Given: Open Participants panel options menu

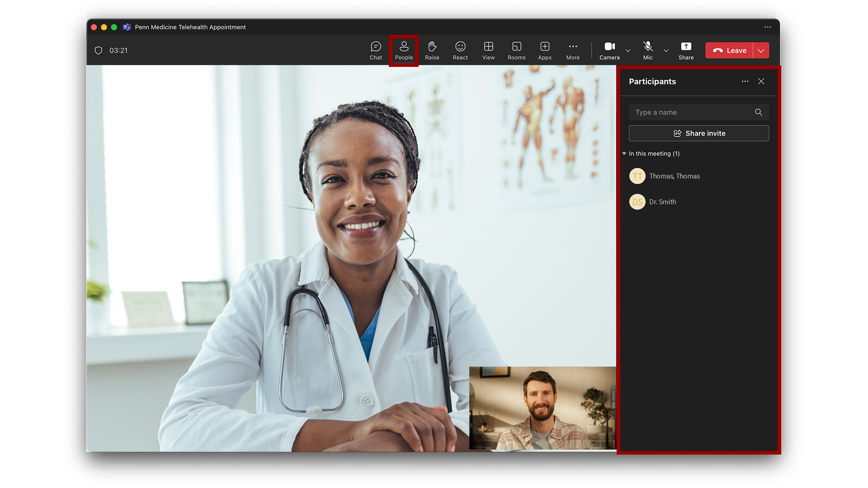Looking at the screenshot, I should point(745,81).
